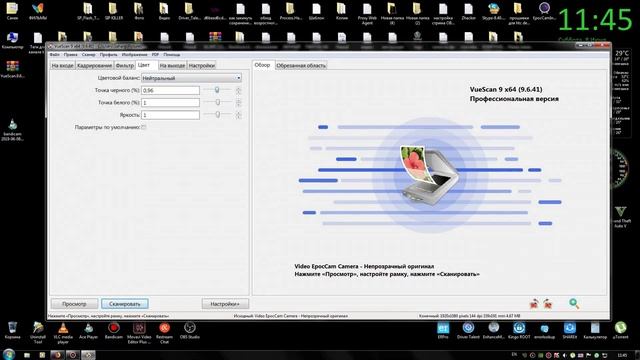Screen dimensions: 640x360
Task: Open the Сканер menu
Action: [x=89, y=54]
